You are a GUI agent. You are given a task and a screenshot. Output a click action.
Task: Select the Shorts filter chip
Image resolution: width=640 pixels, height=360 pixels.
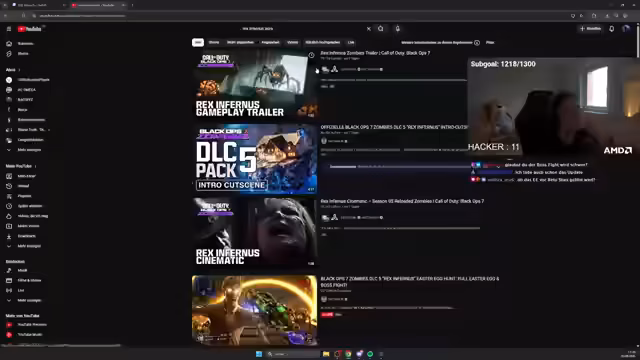coord(214,42)
